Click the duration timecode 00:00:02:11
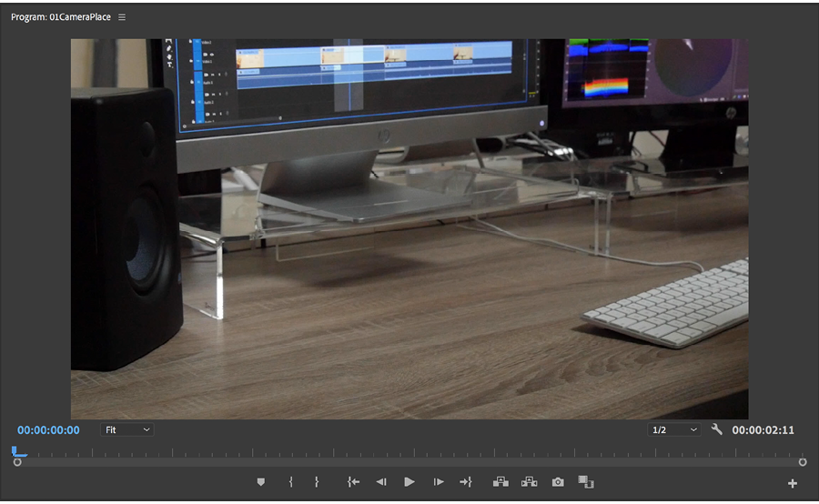The width and height of the screenshot is (819, 504). tap(763, 429)
